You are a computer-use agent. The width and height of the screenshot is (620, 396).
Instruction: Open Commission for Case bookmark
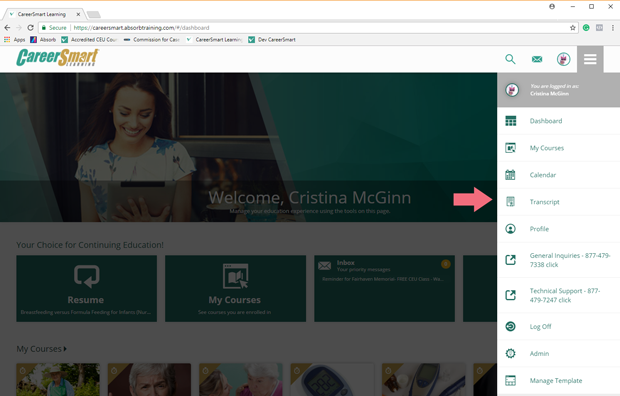point(152,40)
